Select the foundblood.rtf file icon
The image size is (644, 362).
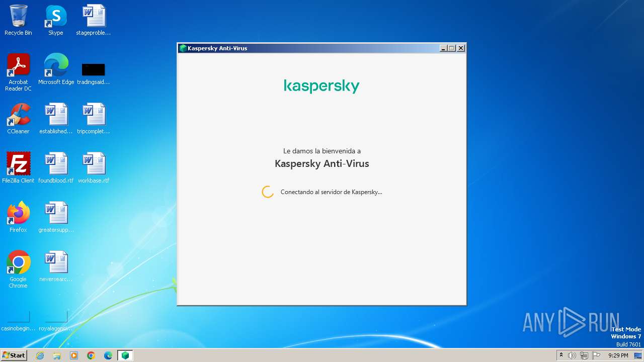point(56,168)
